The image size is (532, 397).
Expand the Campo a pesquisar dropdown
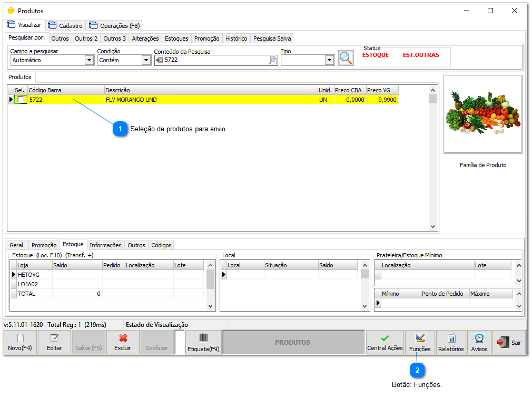(89, 60)
